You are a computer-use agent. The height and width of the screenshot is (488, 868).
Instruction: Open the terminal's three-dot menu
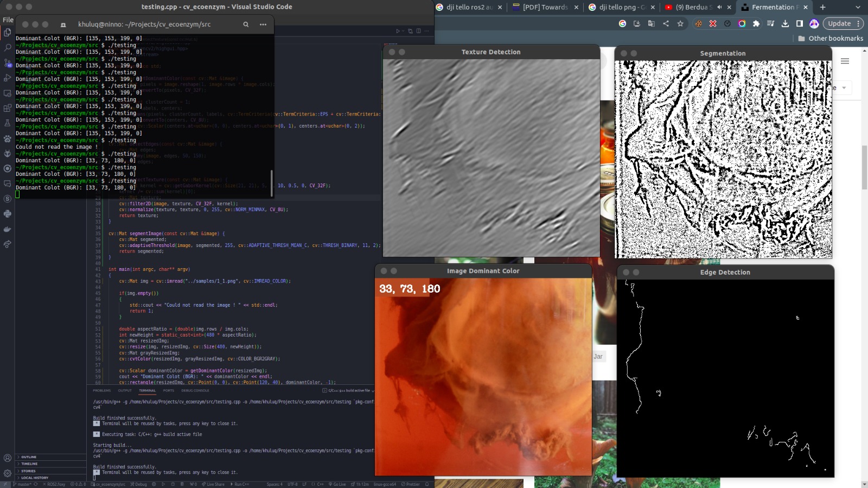[x=263, y=24]
